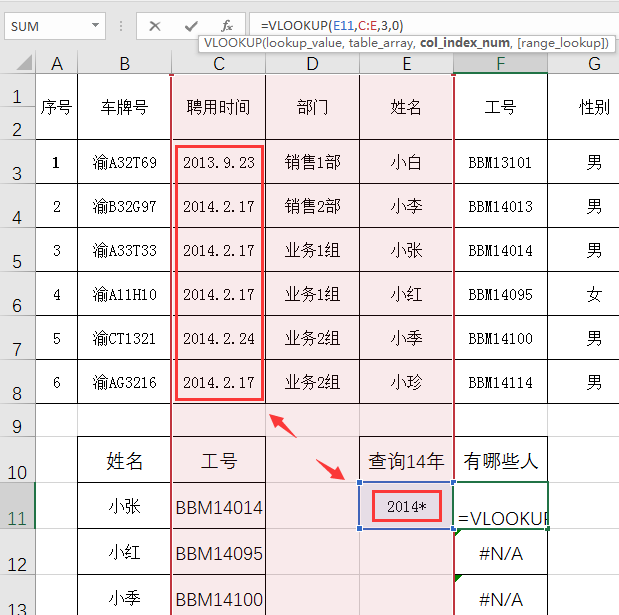Click col_index_num in the function tooltip

pyautogui.click(x=465, y=43)
